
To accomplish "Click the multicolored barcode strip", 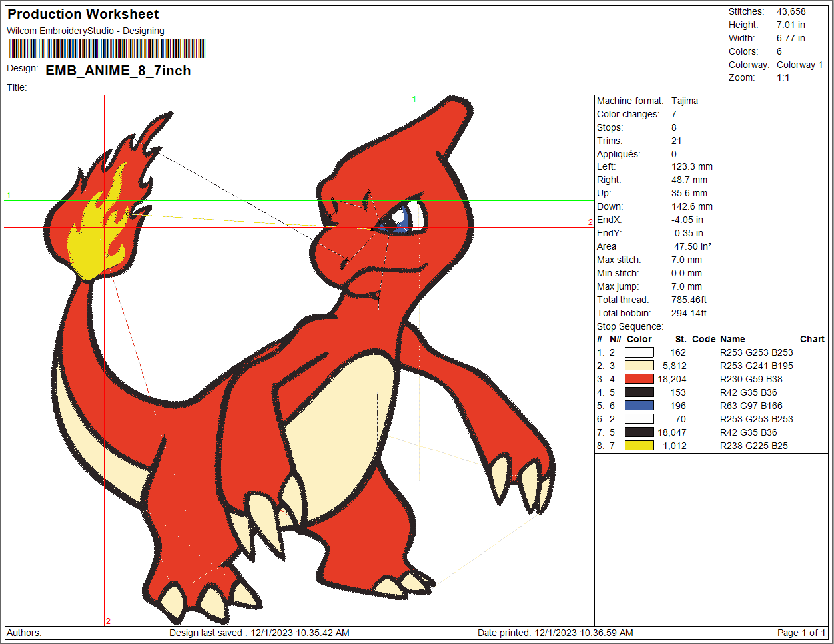I will pyautogui.click(x=107, y=49).
